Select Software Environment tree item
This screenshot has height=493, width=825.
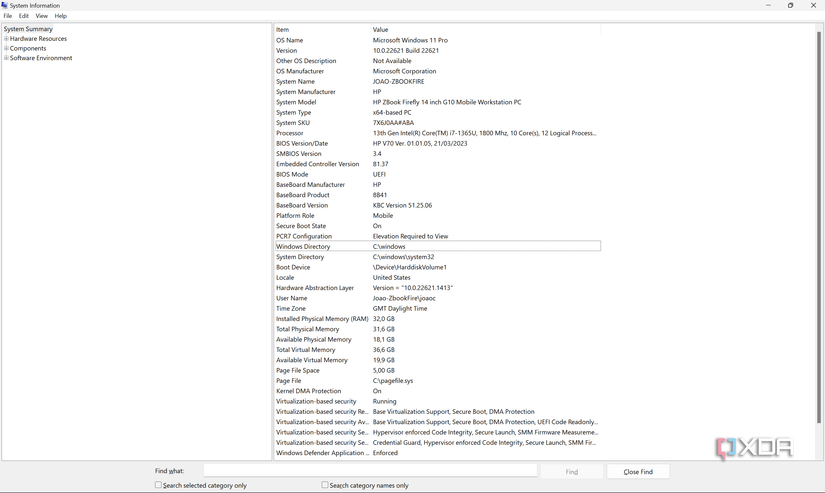point(41,58)
